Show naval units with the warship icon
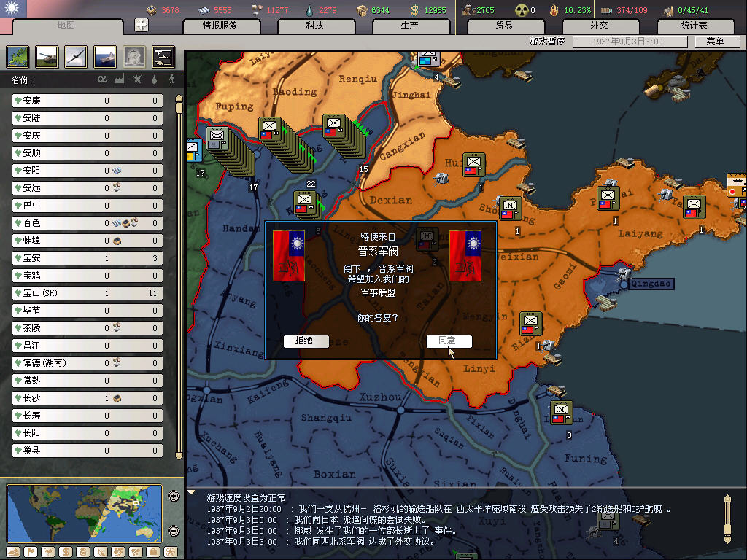 (105, 57)
